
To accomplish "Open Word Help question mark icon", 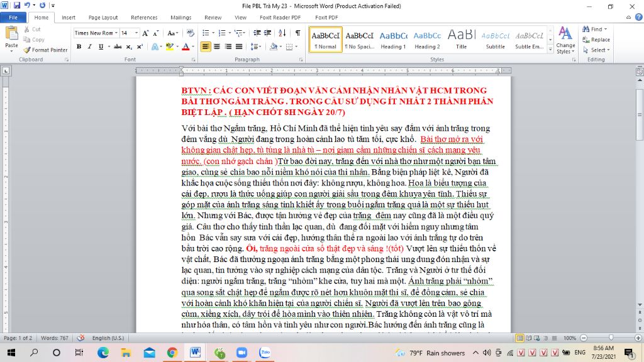I will 639,17.
